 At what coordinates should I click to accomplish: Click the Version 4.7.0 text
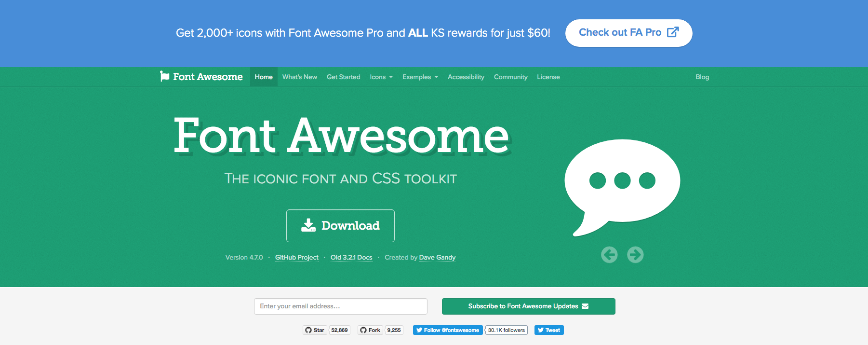(244, 257)
